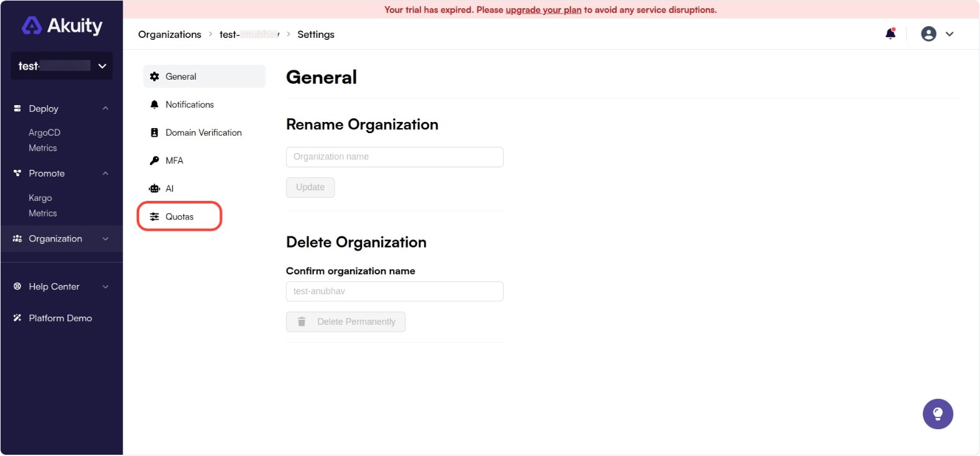Click the Delete Permanently button
The image size is (980, 456).
[346, 322]
